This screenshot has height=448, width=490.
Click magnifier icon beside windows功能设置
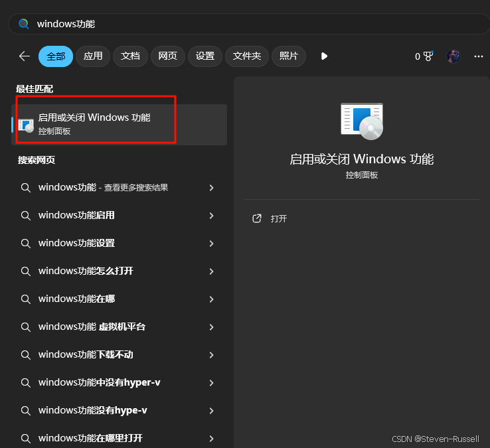point(26,244)
